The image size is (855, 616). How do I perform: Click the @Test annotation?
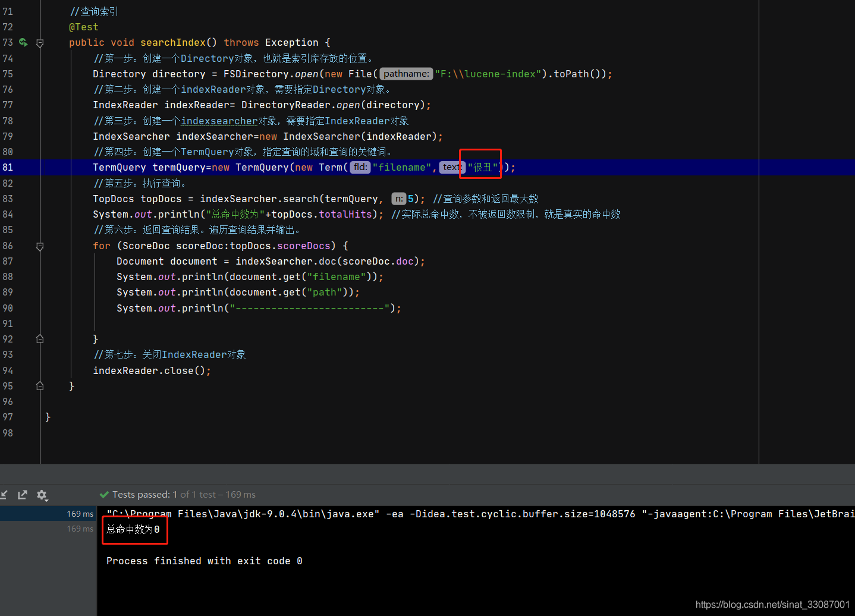[x=84, y=27]
